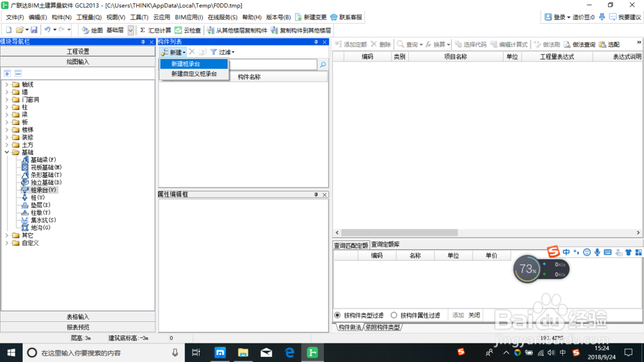644x362 pixels.
Task: Open the Windows Start menu
Action: (x=11, y=352)
